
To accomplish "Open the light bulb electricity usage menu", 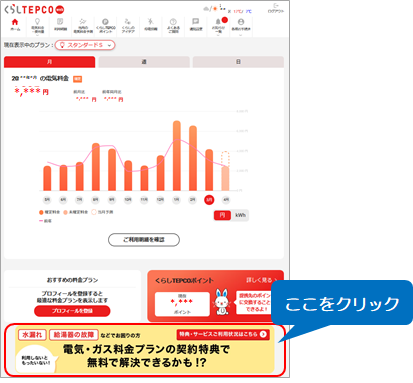I will pyautogui.click(x=37, y=25).
